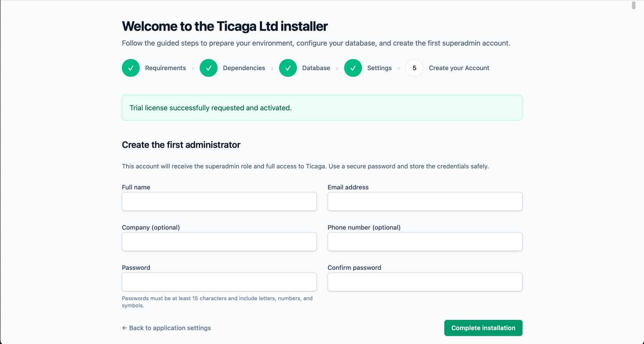Focus the Confirm password field
The height and width of the screenshot is (344, 644).
point(425,282)
